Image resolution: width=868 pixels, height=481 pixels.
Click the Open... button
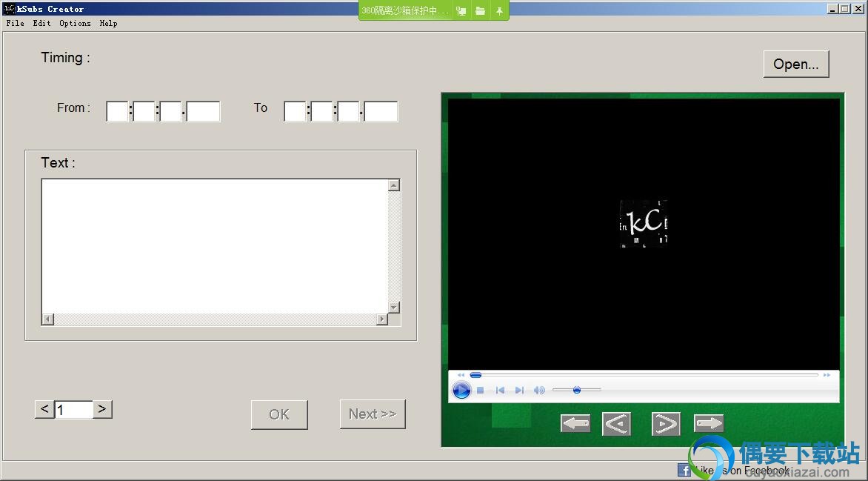tap(796, 64)
